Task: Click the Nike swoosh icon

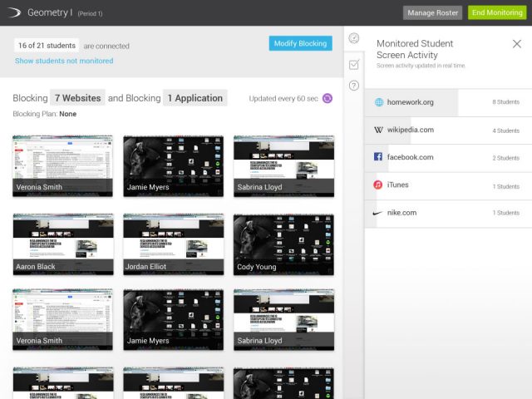Action: click(378, 213)
